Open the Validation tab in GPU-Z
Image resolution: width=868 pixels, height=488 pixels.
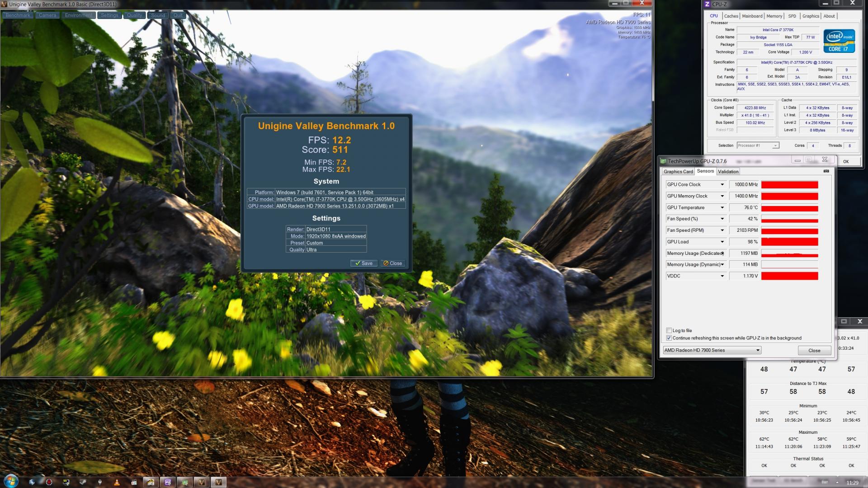[x=728, y=172]
